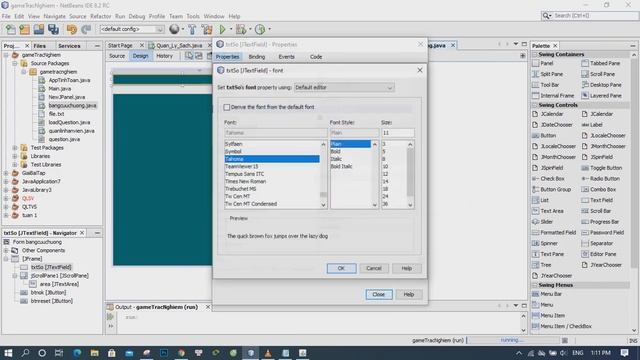Open the Navigate menu
Screen dimensions: 640x360
54,16
